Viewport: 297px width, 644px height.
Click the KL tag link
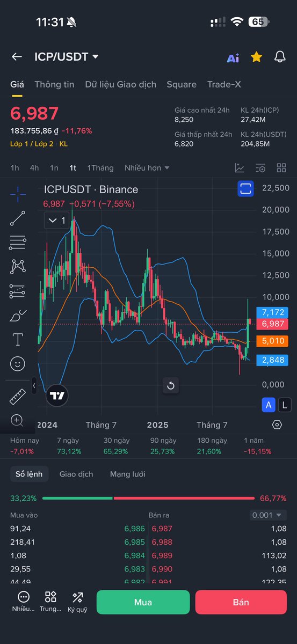point(63,144)
